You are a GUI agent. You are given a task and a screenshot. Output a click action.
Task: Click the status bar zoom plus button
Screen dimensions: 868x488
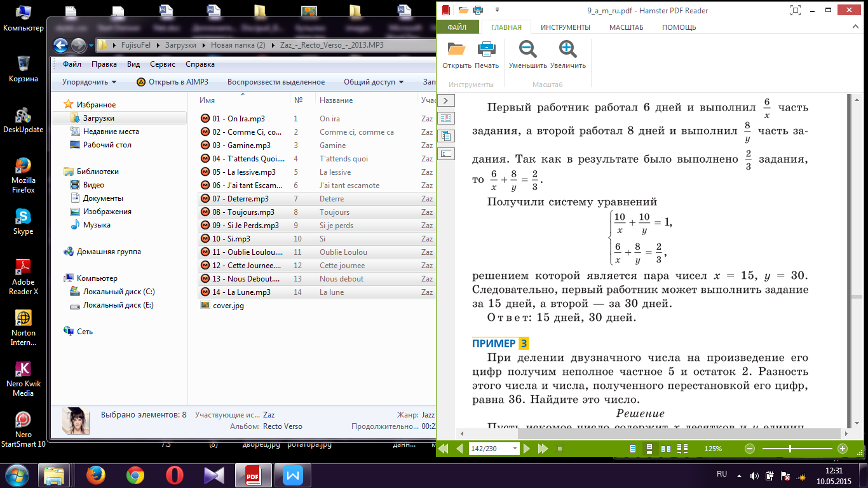[x=843, y=449]
